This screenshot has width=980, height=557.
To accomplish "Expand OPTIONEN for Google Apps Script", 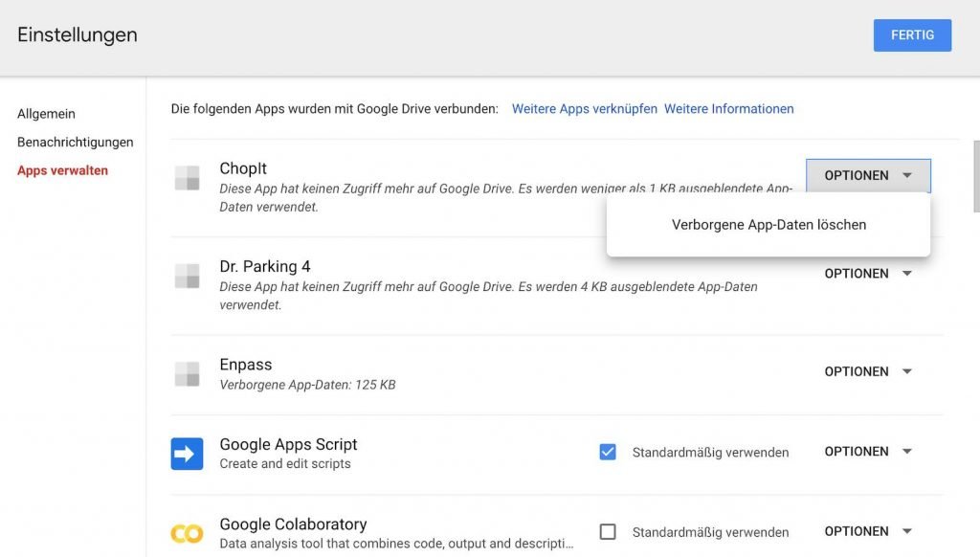I will coord(868,452).
